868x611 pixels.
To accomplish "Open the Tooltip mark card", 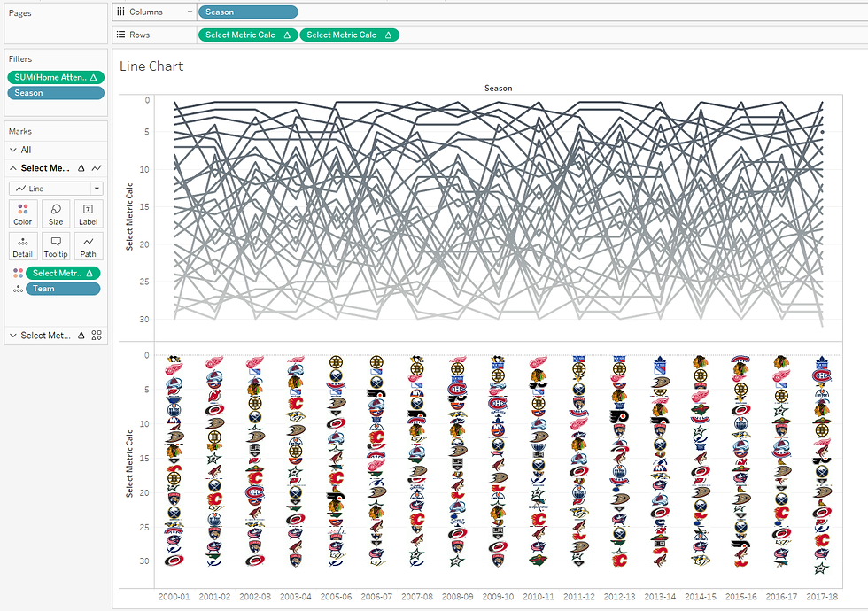I will pyautogui.click(x=55, y=246).
